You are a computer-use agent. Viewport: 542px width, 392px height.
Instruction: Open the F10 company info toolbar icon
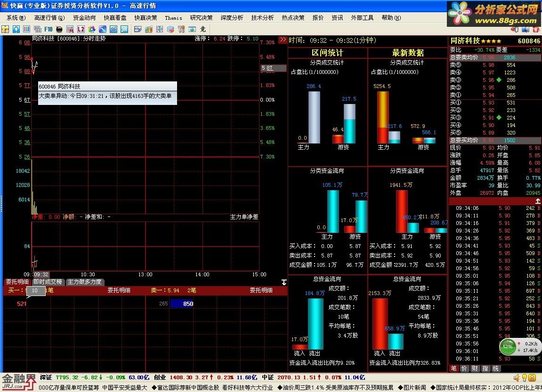(49, 29)
